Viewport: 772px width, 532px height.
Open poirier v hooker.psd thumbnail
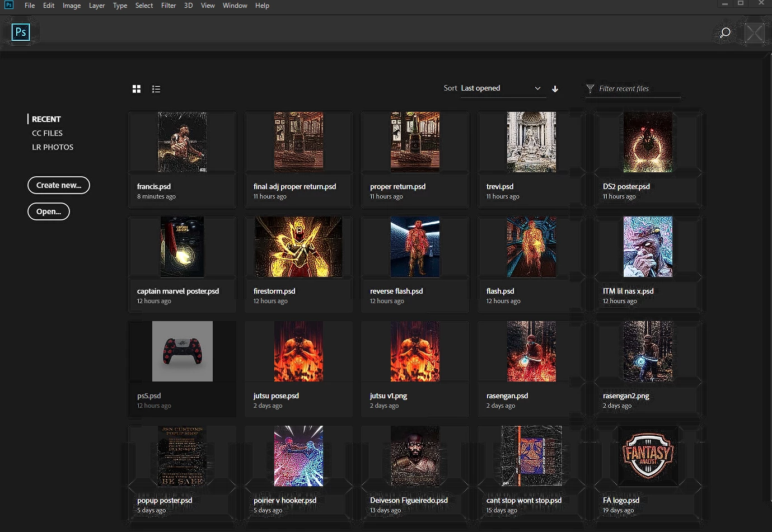click(x=298, y=456)
